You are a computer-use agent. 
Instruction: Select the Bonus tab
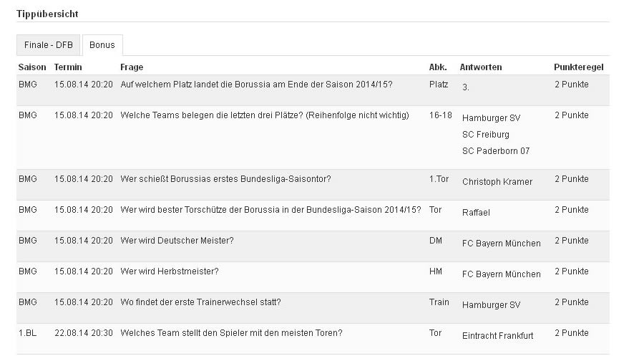[102, 45]
